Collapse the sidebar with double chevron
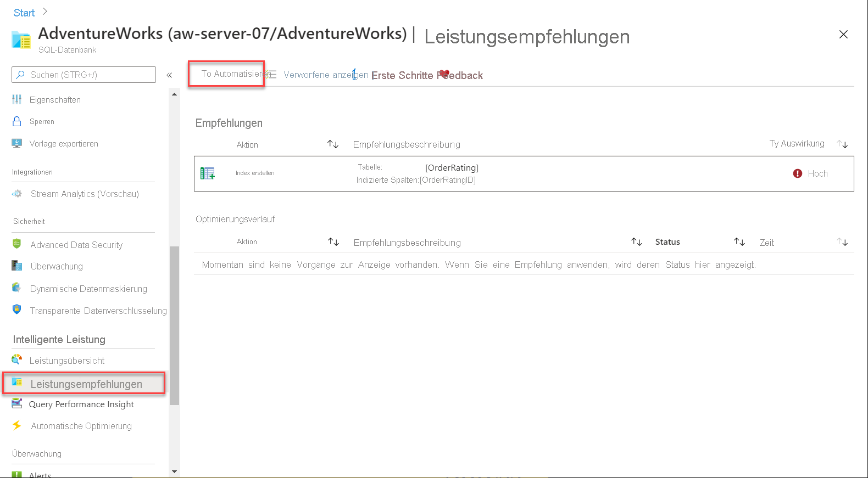The image size is (868, 478). pyautogui.click(x=169, y=75)
